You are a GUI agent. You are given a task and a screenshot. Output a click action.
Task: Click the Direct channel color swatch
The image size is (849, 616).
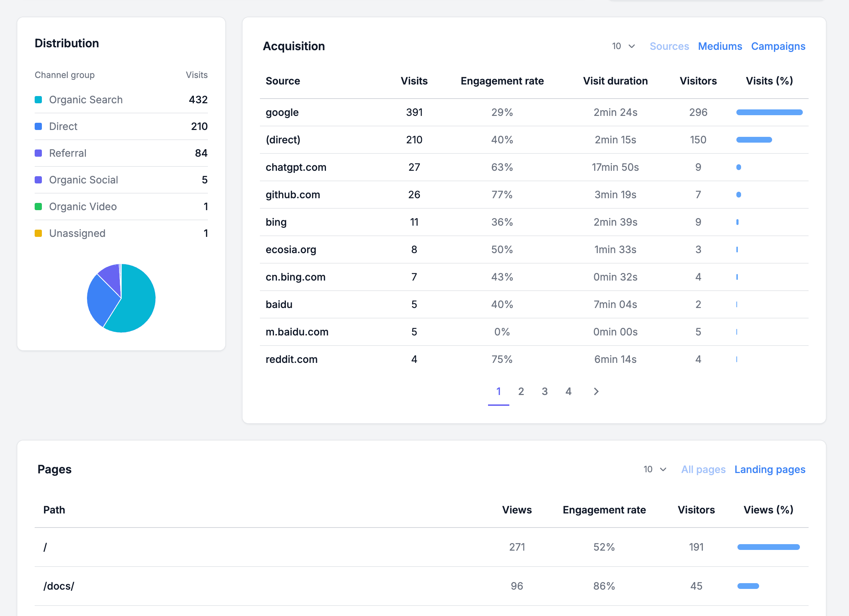click(38, 126)
